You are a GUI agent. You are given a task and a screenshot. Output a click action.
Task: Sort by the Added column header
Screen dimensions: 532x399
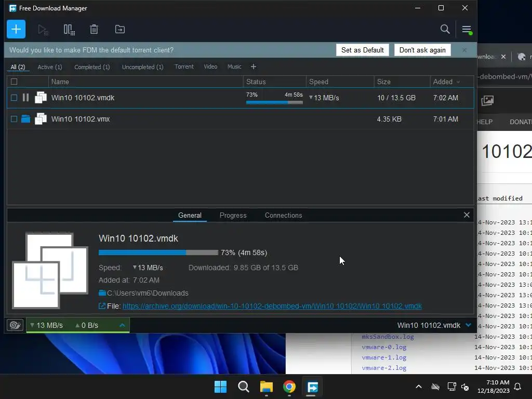(446, 82)
